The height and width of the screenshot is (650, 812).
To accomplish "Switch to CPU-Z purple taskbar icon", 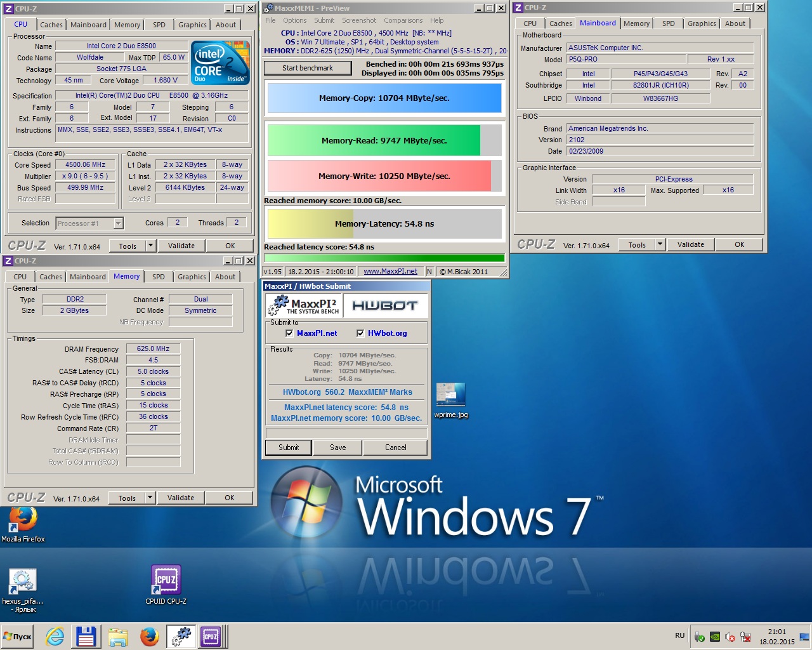I will tap(211, 637).
